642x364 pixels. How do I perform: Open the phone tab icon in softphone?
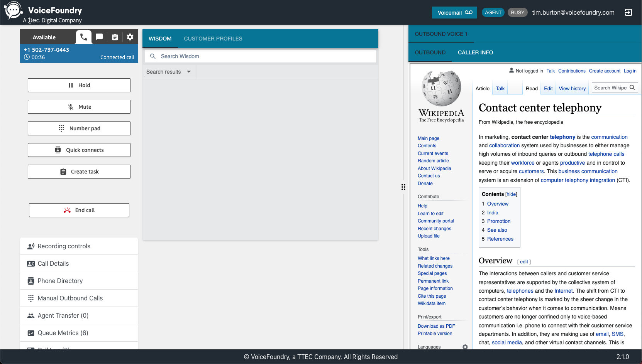coord(84,37)
